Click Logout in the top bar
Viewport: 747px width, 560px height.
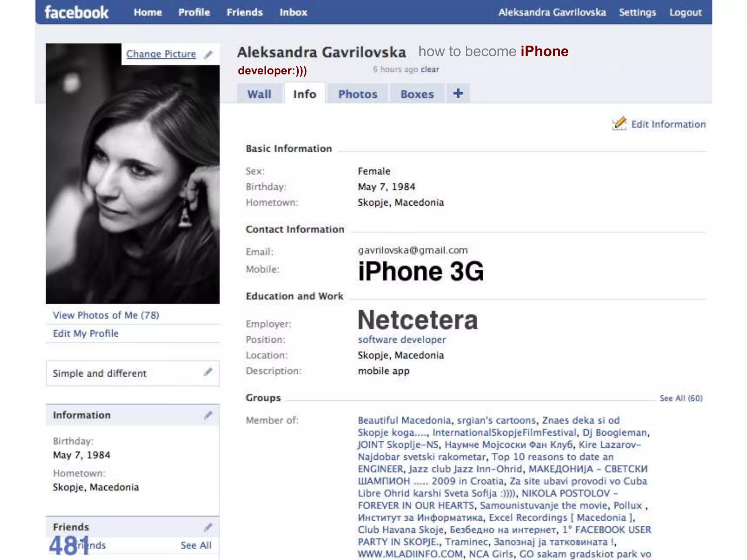685,12
